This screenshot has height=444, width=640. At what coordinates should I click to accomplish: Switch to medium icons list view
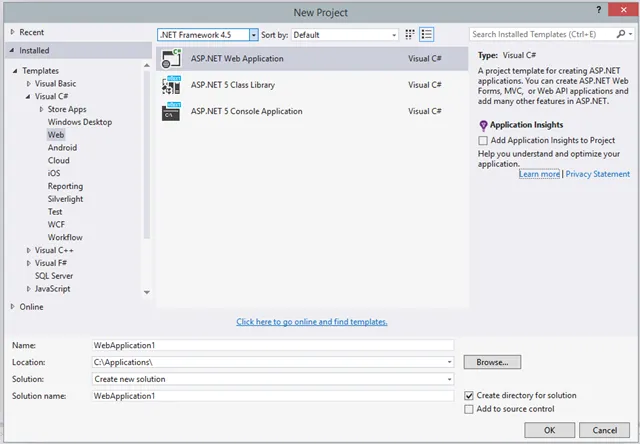[426, 34]
